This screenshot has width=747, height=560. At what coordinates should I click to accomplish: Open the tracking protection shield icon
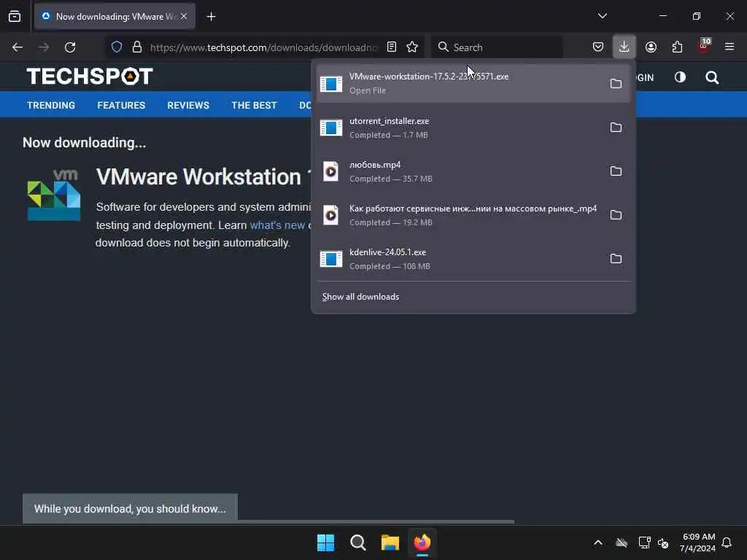click(x=117, y=47)
